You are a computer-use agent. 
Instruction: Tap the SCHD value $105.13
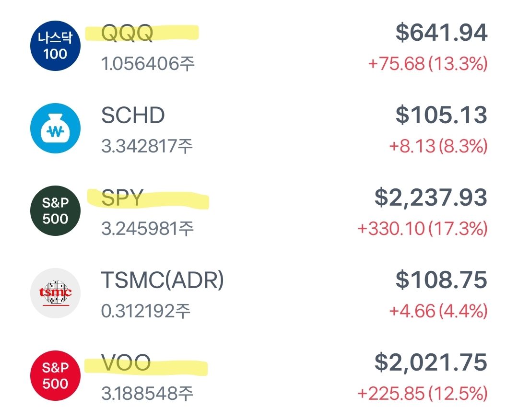441,115
